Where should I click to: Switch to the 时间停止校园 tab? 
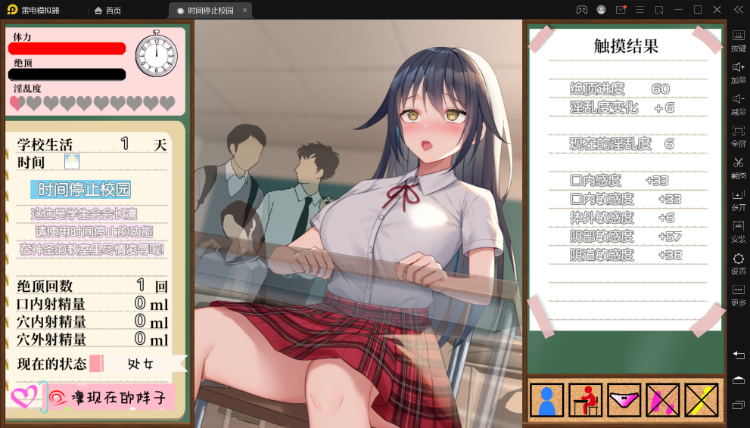pos(210,10)
